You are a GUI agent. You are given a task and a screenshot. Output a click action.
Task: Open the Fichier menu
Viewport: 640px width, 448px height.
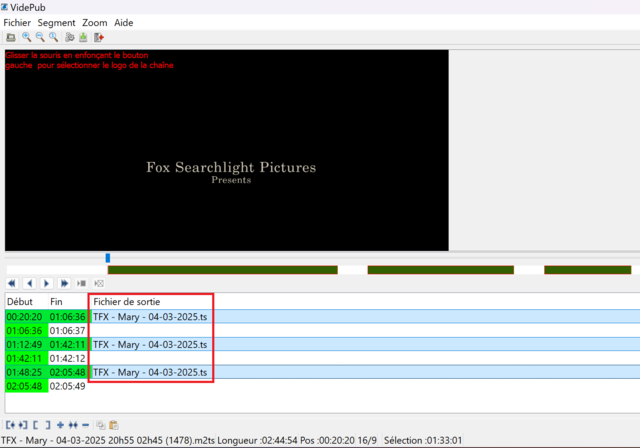point(17,23)
